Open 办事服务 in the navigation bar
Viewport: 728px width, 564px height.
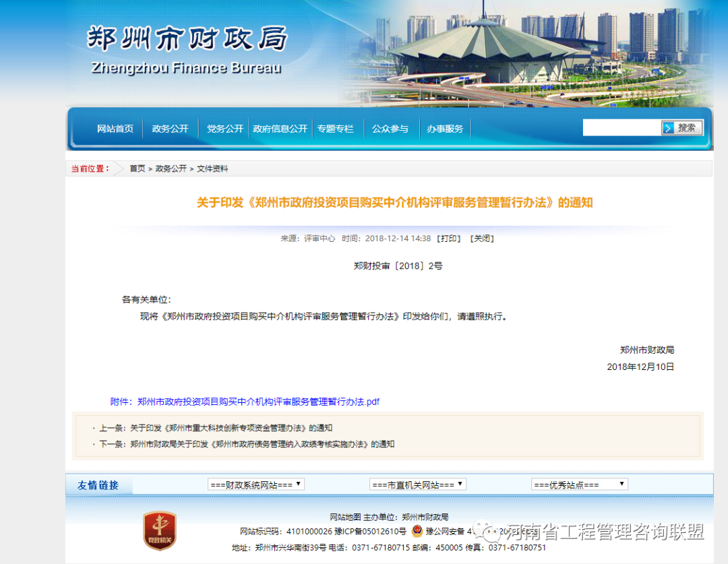tap(445, 129)
